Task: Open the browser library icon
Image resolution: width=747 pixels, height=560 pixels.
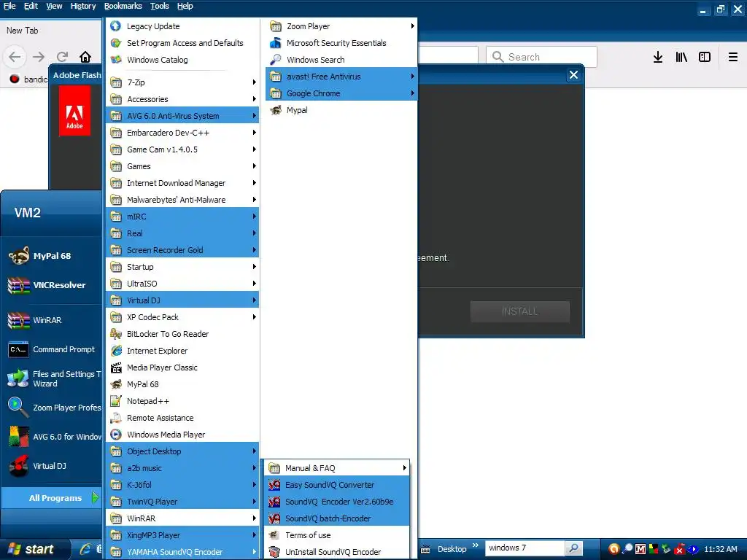Action: click(681, 57)
